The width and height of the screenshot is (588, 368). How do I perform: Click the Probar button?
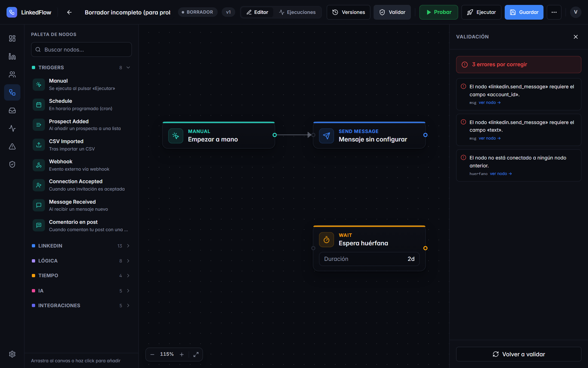point(439,12)
